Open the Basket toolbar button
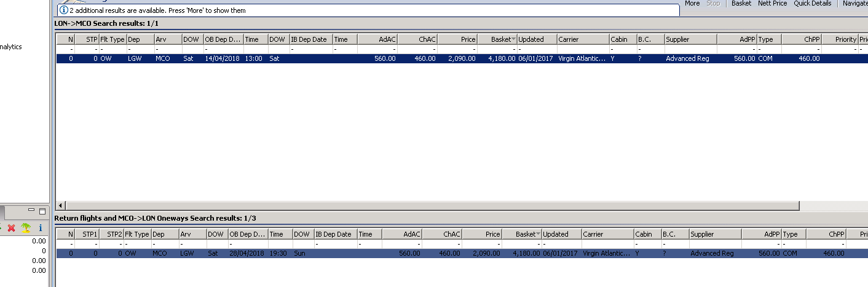This screenshot has width=868, height=287. [741, 4]
